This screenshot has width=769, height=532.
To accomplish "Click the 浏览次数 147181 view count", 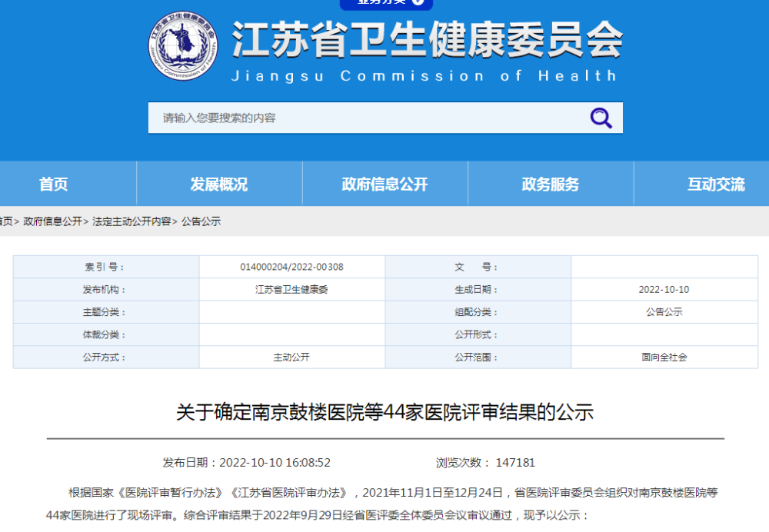I will coord(485,463).
